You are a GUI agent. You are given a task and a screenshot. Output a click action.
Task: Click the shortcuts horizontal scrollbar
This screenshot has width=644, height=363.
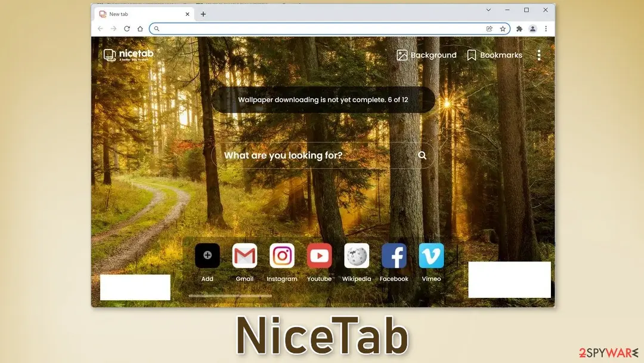(230, 296)
